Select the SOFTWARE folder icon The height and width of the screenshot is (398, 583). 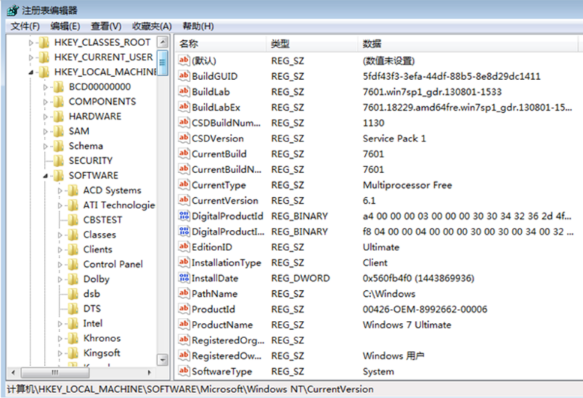[x=58, y=175]
